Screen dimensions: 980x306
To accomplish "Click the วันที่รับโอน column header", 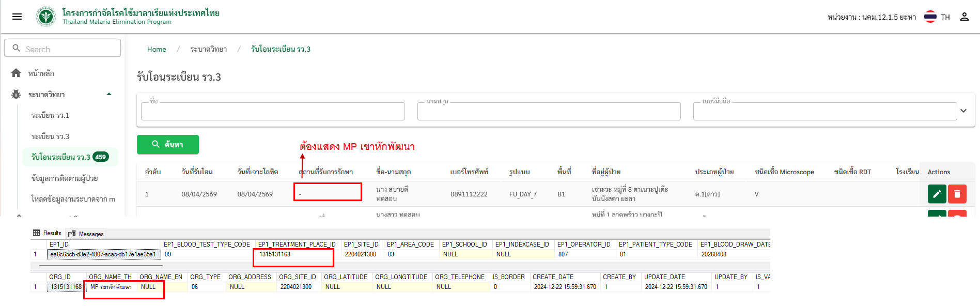I will click(197, 172).
